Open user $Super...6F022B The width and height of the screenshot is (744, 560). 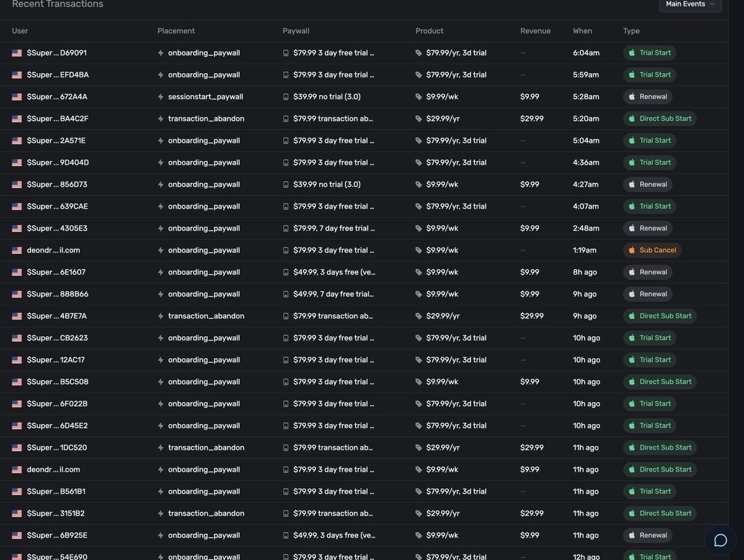(x=57, y=404)
